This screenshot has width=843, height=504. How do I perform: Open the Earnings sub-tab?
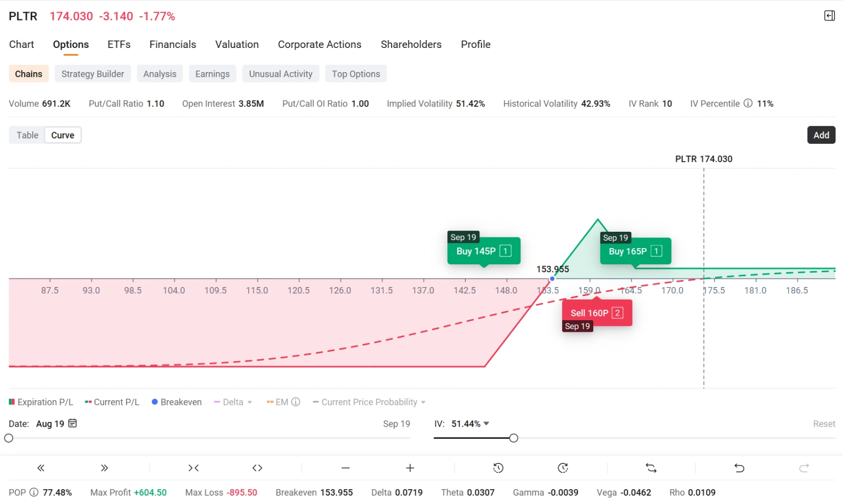pos(212,74)
